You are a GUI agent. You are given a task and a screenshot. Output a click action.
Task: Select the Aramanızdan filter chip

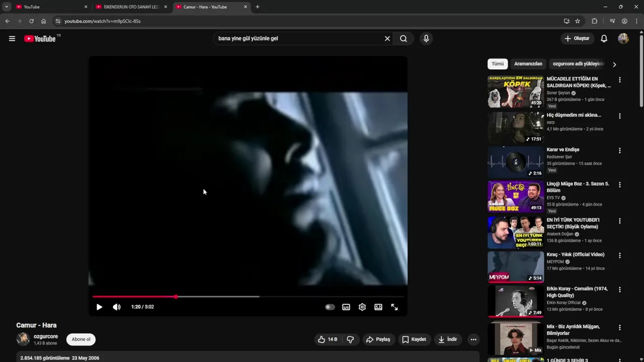(x=528, y=64)
